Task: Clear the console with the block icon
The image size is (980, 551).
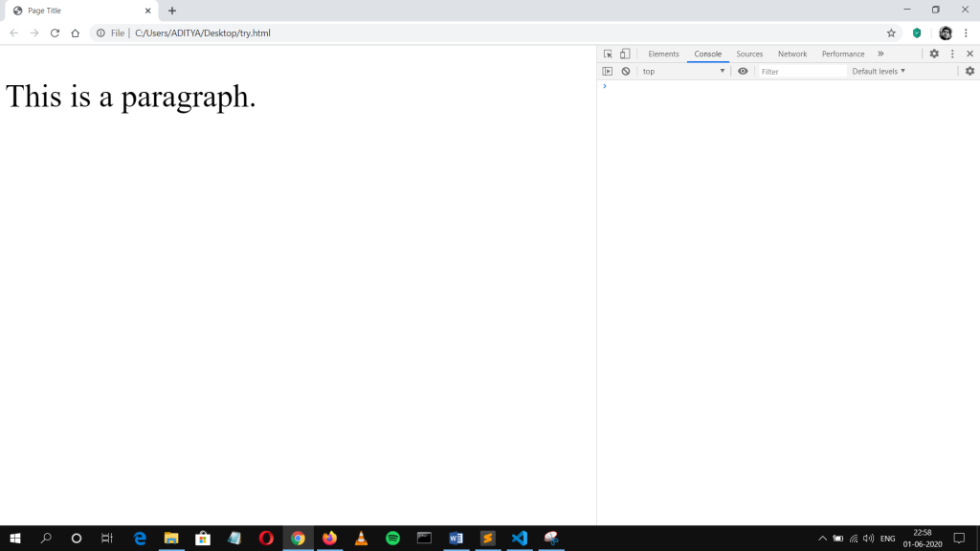Action: [x=626, y=72]
